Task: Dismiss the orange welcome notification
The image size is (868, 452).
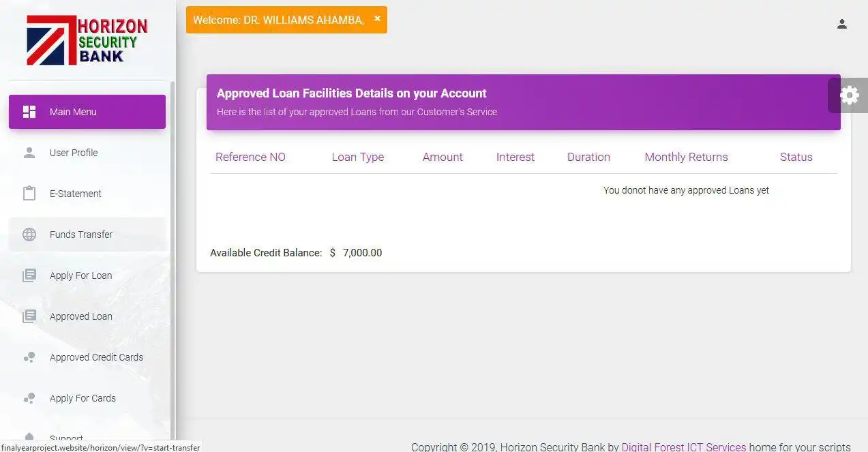Action: coord(377,19)
